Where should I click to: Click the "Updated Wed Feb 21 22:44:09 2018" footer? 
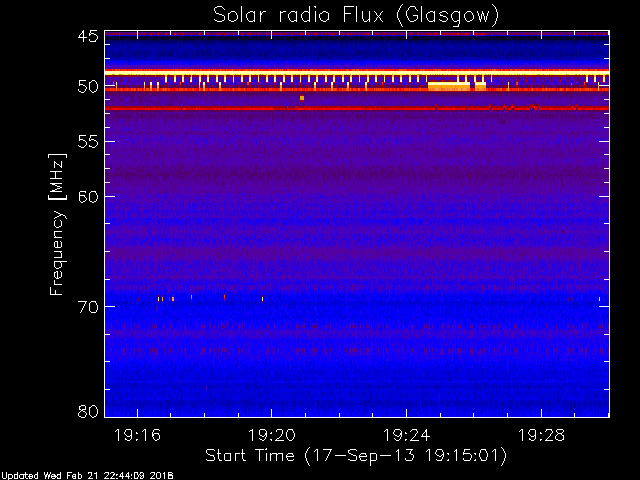pyautogui.click(x=87, y=476)
